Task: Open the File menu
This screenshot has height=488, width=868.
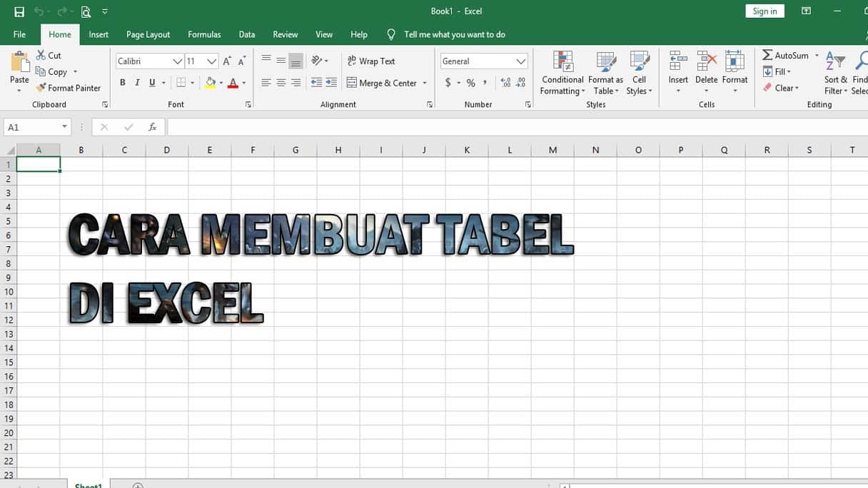Action: (x=19, y=34)
